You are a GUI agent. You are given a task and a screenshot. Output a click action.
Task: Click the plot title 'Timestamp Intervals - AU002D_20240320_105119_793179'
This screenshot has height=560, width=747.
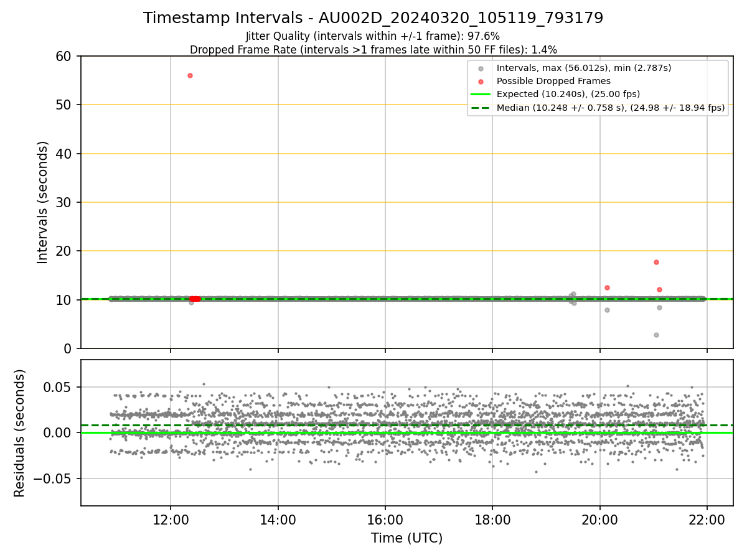(373, 18)
